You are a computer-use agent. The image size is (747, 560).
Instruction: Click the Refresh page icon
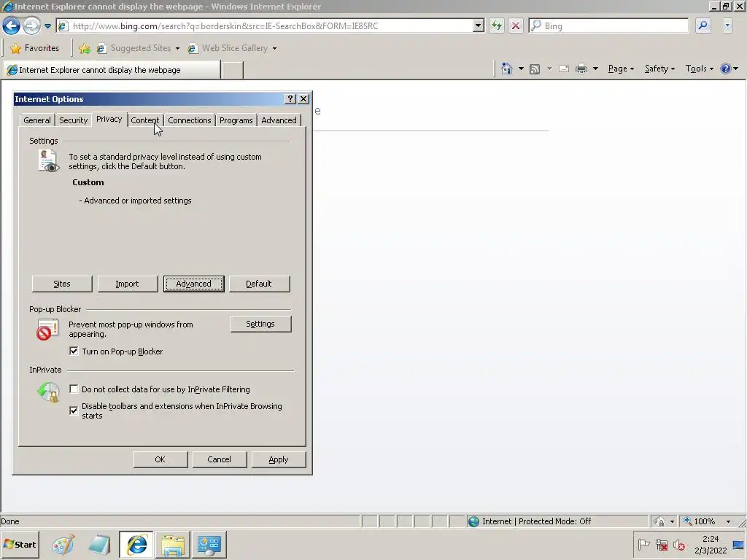click(496, 26)
